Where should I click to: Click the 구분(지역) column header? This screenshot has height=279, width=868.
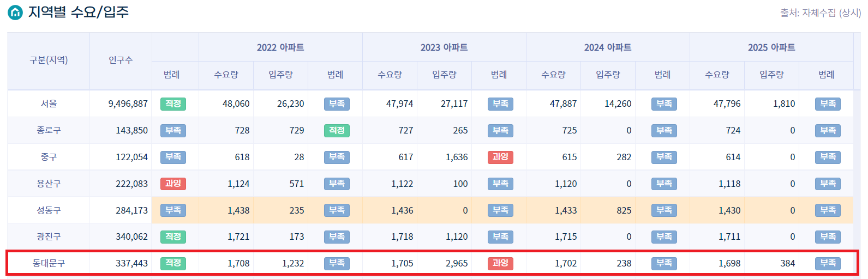tap(49, 60)
